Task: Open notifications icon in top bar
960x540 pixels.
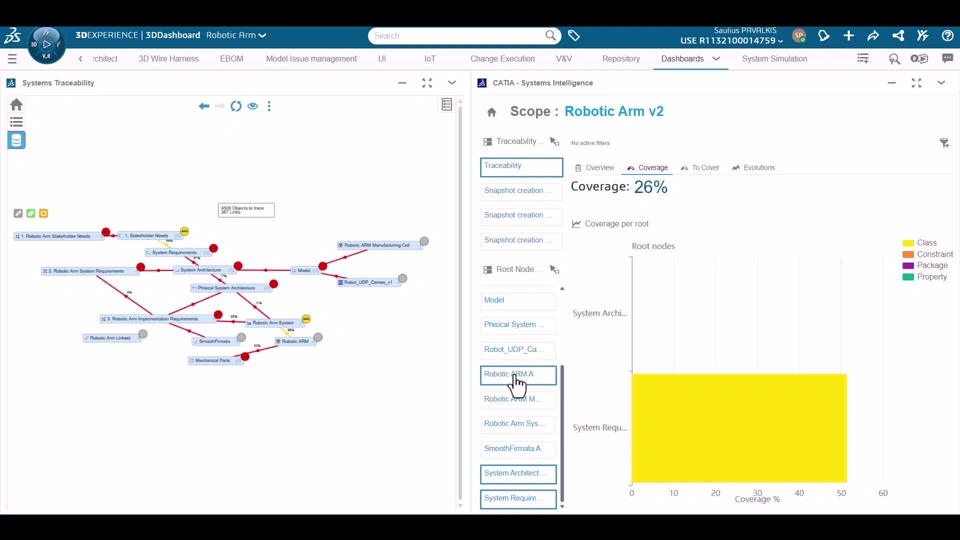Action: [823, 36]
